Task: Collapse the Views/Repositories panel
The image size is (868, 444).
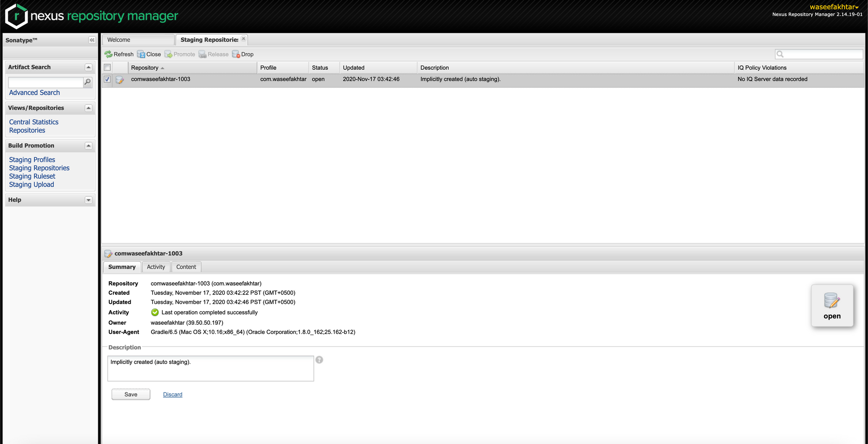Action: pyautogui.click(x=89, y=108)
